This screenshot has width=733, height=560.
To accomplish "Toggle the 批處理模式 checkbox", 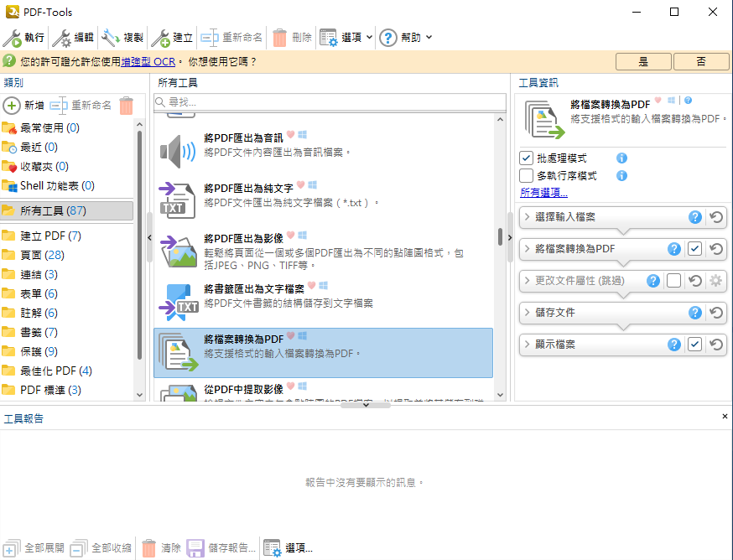I will [527, 158].
